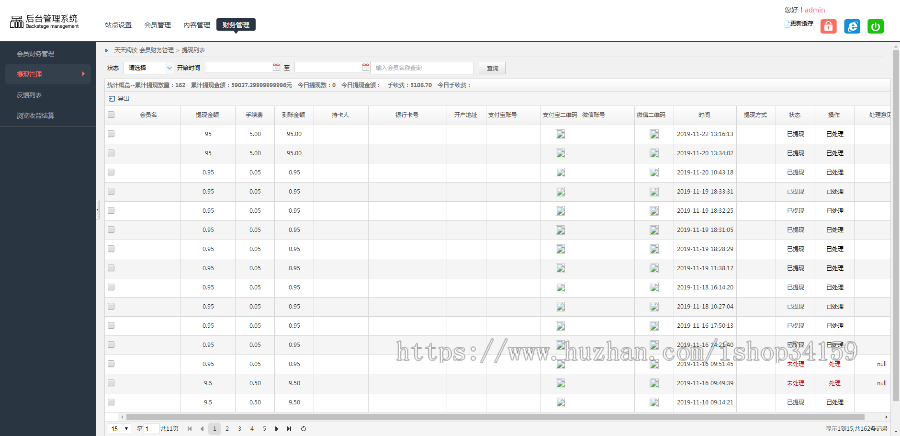Viewport: 900px width, 436px height.
Task: Click the export icon above the table
Action: click(x=111, y=99)
